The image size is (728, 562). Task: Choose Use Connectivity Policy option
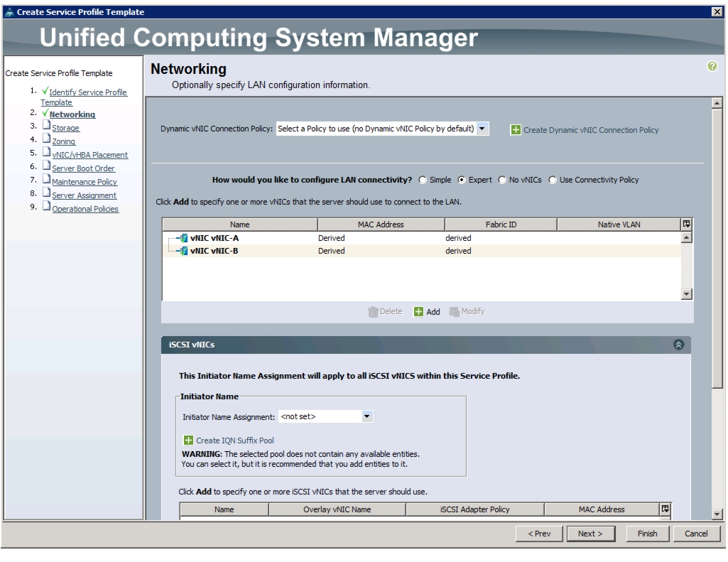pos(553,180)
